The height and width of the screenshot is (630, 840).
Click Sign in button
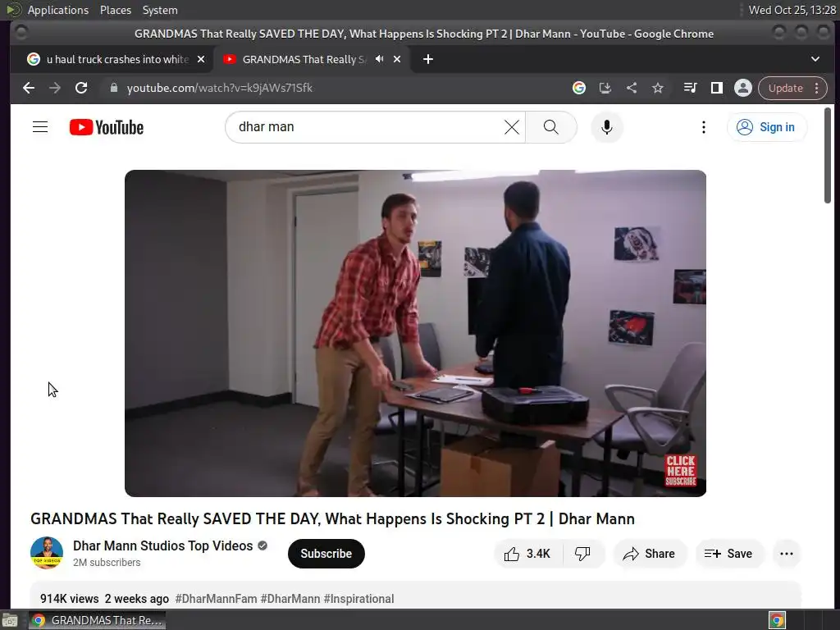pos(767,127)
